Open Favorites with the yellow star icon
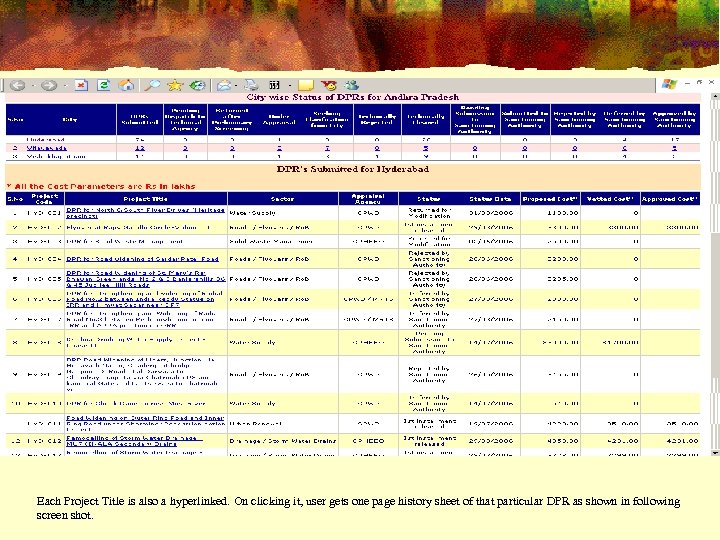720x540 pixels. pos(175,85)
